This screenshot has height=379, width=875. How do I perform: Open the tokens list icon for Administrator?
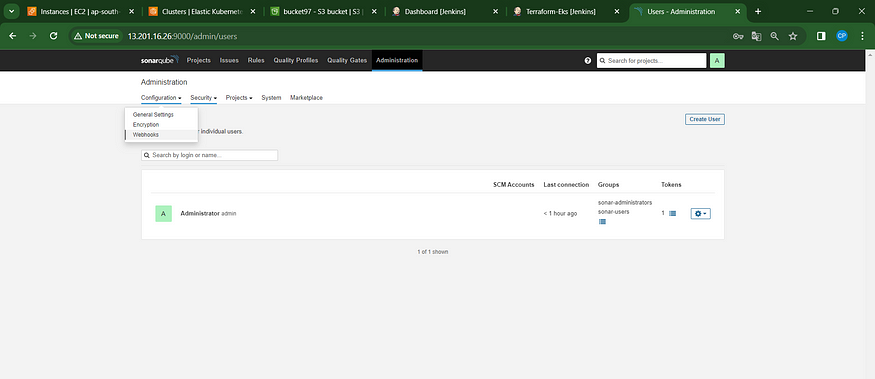pos(672,213)
